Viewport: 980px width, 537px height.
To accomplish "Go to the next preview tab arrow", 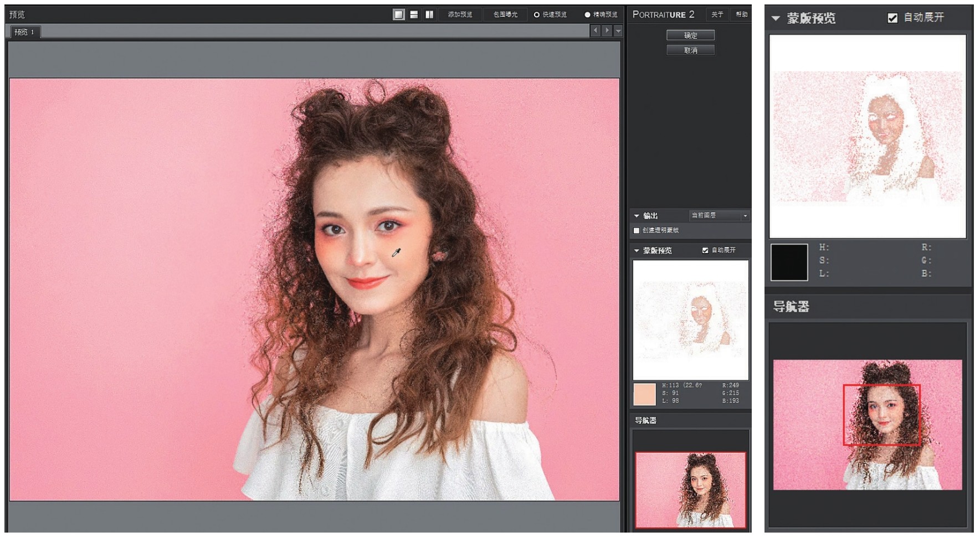I will pos(607,31).
